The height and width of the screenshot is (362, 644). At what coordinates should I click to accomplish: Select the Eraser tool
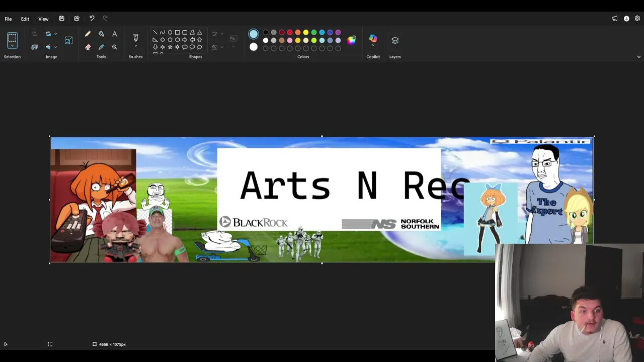pyautogui.click(x=88, y=47)
